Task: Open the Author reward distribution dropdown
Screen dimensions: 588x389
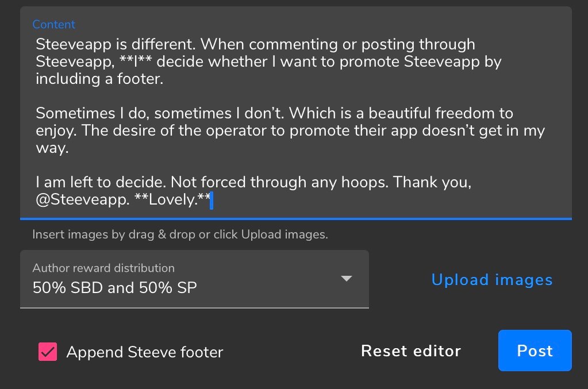Action: pyautogui.click(x=194, y=279)
